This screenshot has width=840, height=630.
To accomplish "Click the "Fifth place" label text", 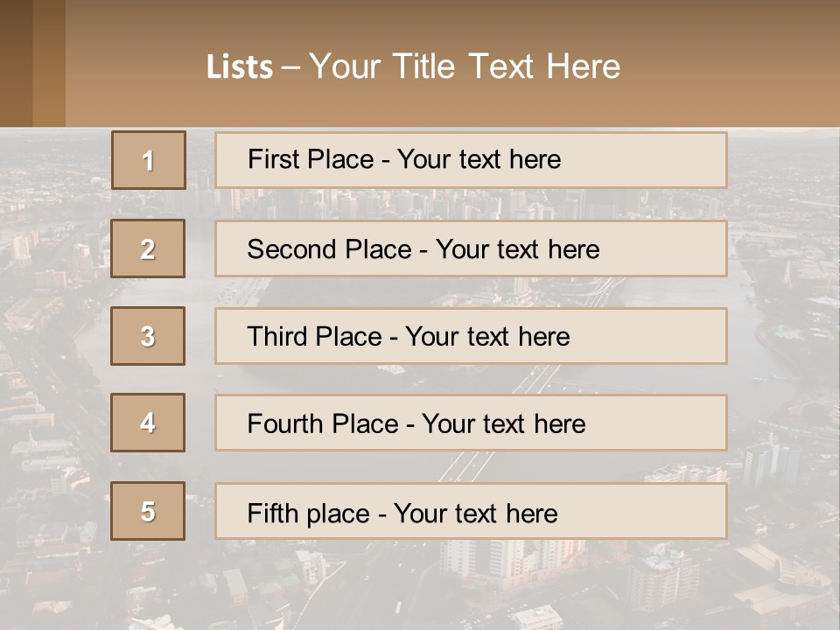I will 307,513.
